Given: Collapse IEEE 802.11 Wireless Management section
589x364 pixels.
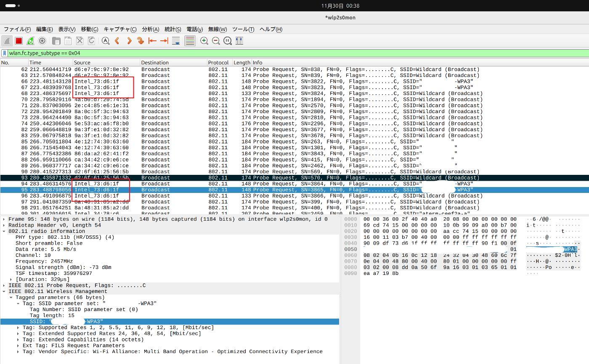Looking at the screenshot, I should click(x=4, y=291).
